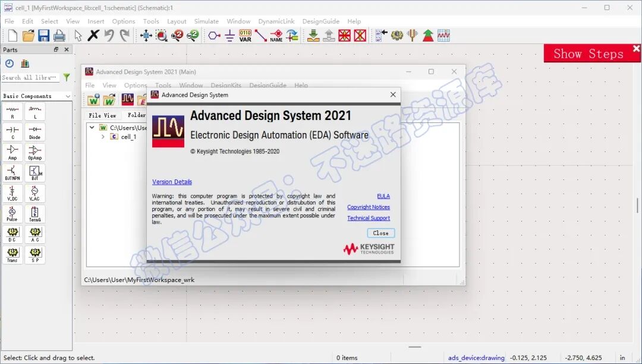Insert a VAR variable equation block
642x364 pixels.
click(246, 36)
